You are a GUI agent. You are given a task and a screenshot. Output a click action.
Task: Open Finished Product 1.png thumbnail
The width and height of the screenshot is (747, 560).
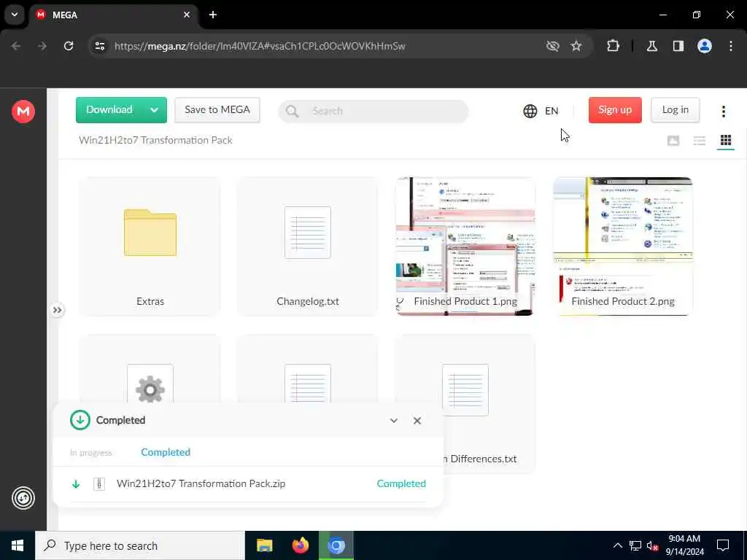point(465,246)
